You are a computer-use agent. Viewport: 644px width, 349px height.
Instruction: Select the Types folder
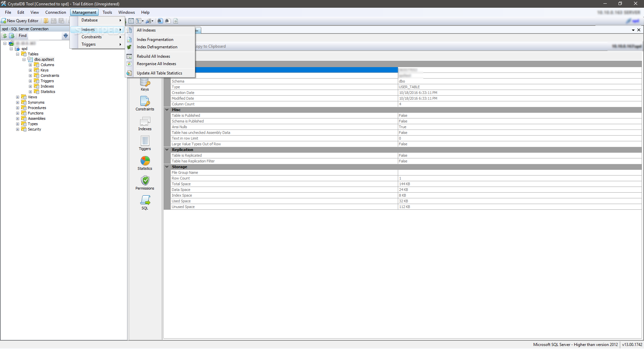(x=33, y=124)
